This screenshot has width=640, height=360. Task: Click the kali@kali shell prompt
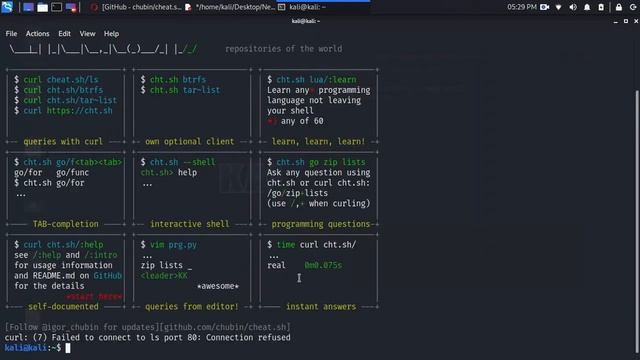pos(33,348)
